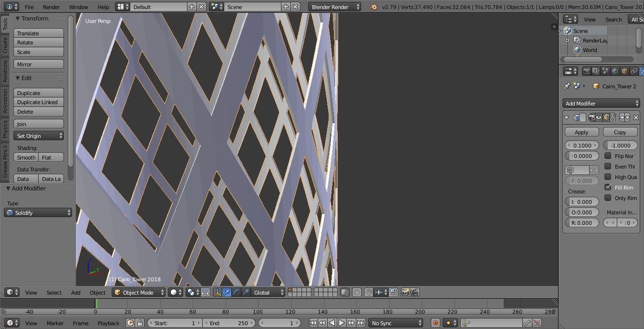Open the Render Layers properties tab
This screenshot has height=329, width=644.
pyautogui.click(x=596, y=71)
